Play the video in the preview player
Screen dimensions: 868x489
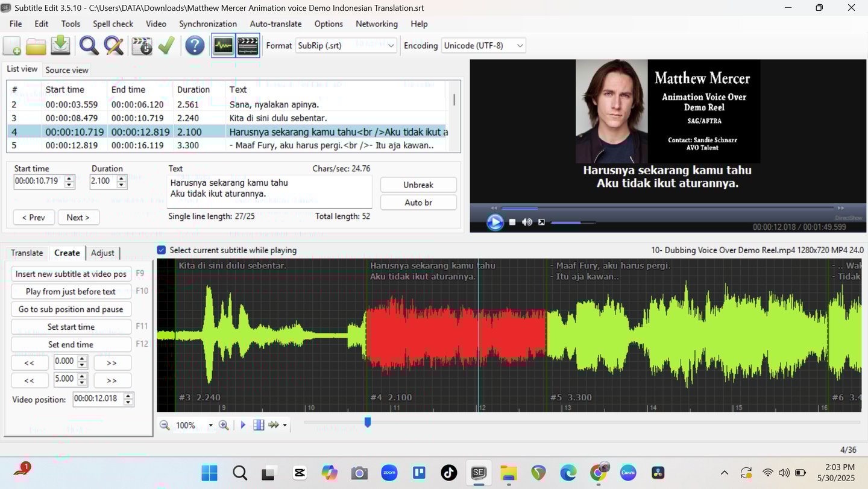[x=495, y=222]
